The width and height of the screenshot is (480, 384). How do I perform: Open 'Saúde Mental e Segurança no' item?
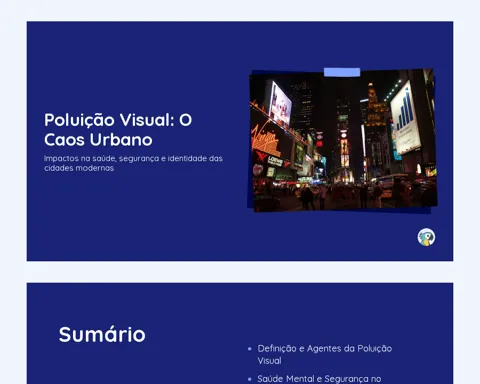tap(319, 379)
